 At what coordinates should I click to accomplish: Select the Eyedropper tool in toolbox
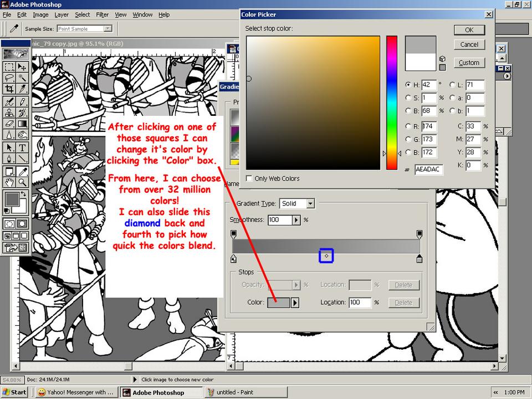pyautogui.click(x=22, y=171)
